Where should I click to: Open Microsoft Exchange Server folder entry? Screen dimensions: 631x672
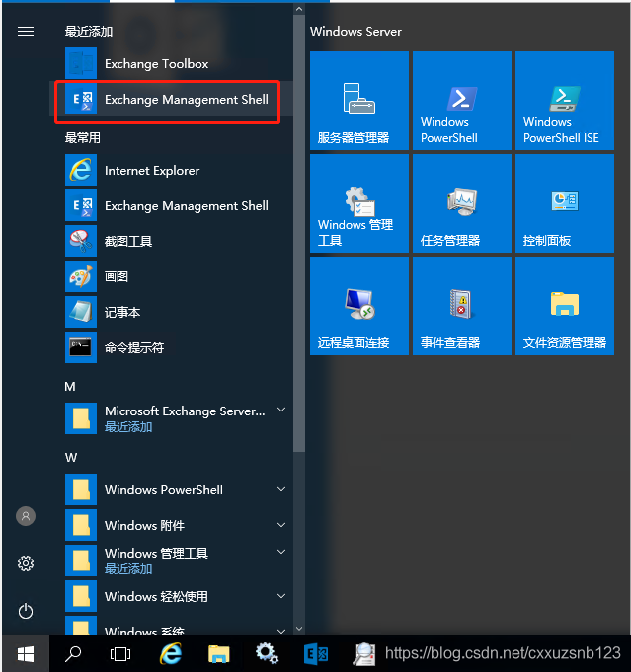click(x=172, y=418)
